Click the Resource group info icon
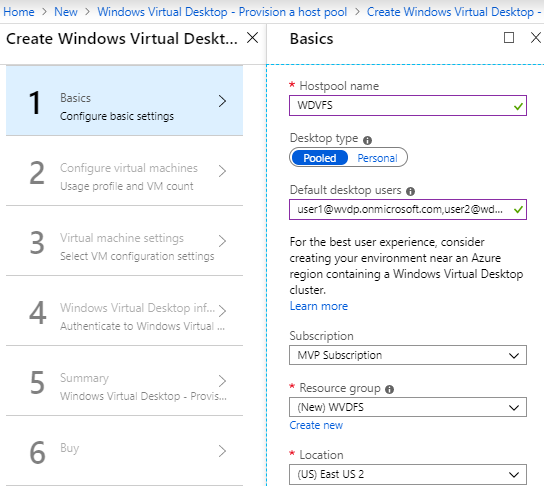544x486 pixels. (390, 389)
